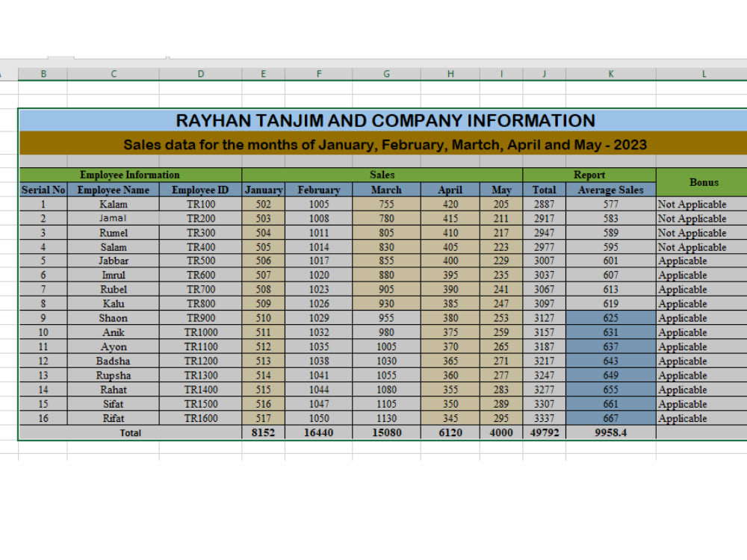Select the 'Sales' group header cell

pyautogui.click(x=382, y=175)
